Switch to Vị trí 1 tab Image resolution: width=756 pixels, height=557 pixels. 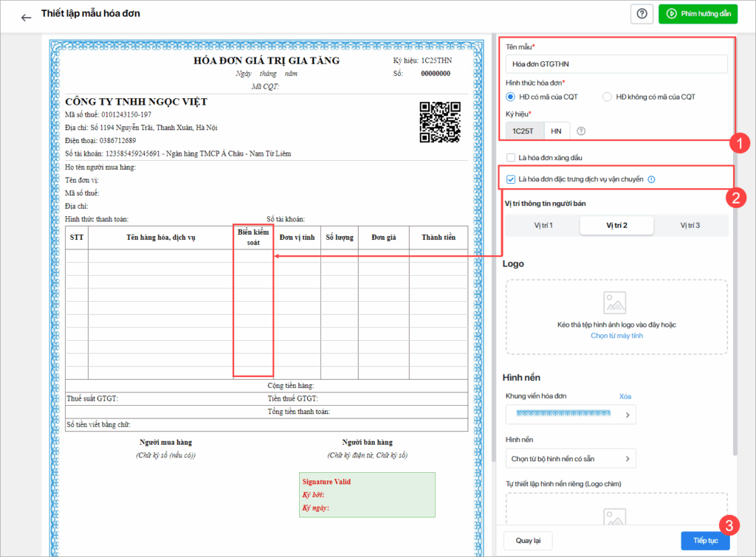point(543,226)
